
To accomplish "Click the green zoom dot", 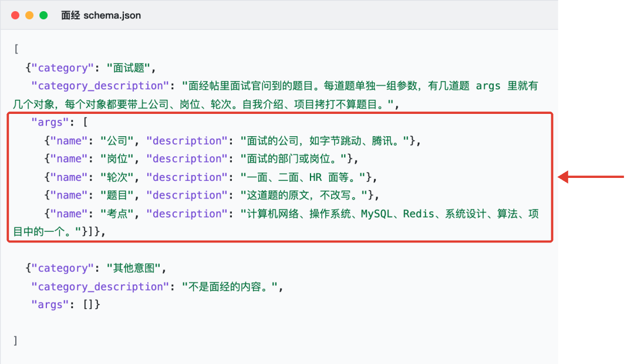I will click(x=43, y=15).
